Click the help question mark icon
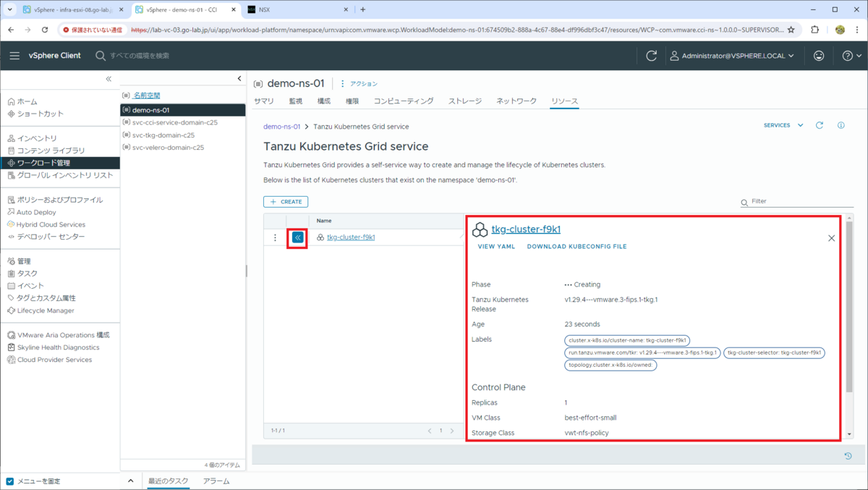This screenshot has width=868, height=490. point(849,55)
